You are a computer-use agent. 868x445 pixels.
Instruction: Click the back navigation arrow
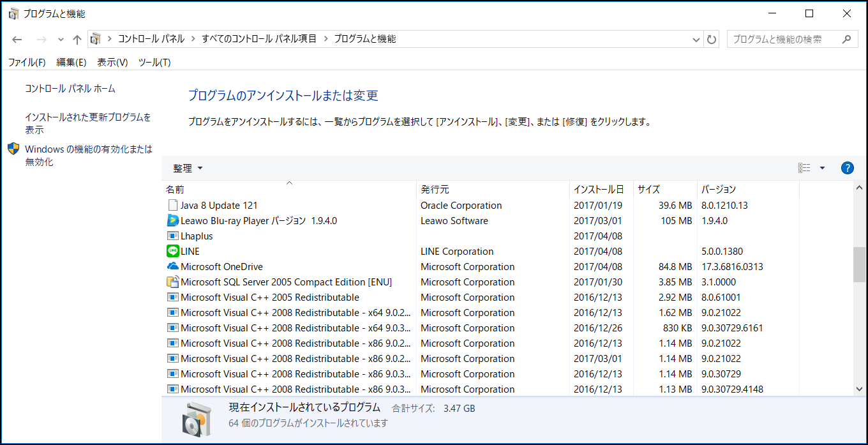[x=17, y=40]
